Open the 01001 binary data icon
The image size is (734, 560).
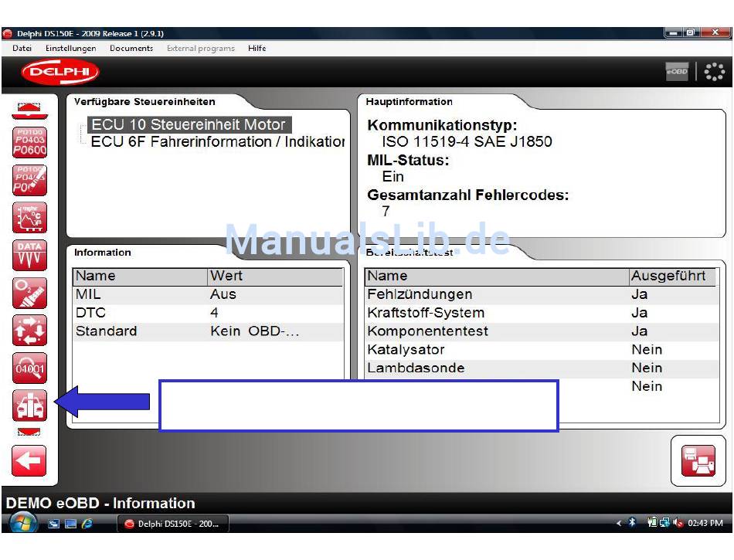point(29,368)
